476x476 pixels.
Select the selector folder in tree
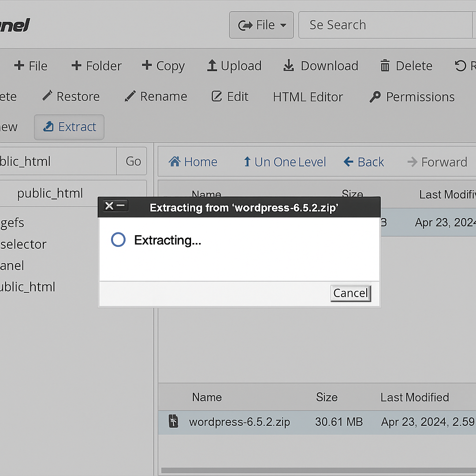click(23, 245)
